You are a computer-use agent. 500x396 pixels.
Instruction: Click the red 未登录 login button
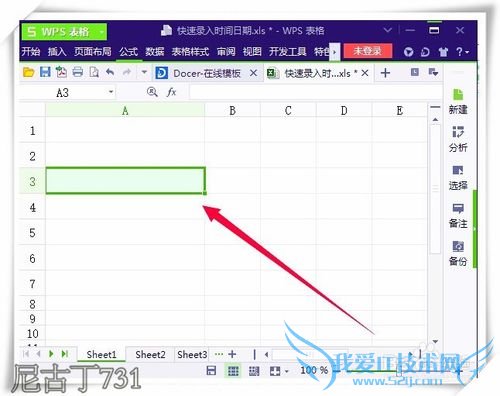click(x=368, y=51)
